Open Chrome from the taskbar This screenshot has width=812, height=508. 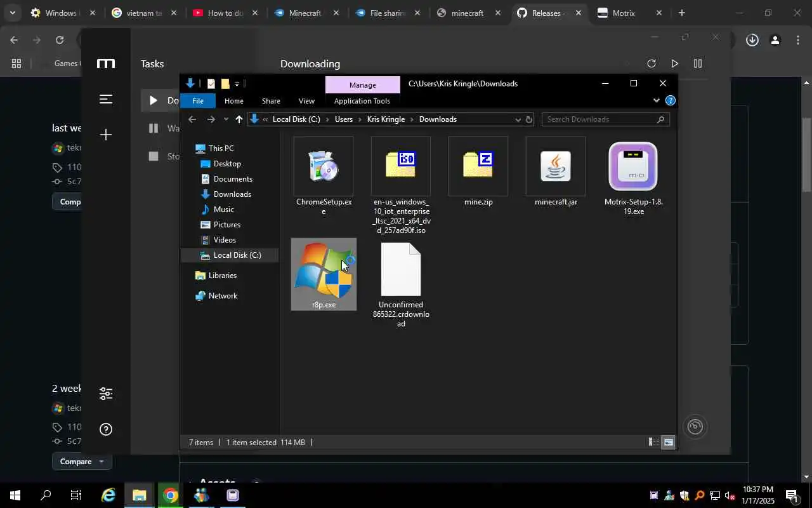click(x=170, y=495)
